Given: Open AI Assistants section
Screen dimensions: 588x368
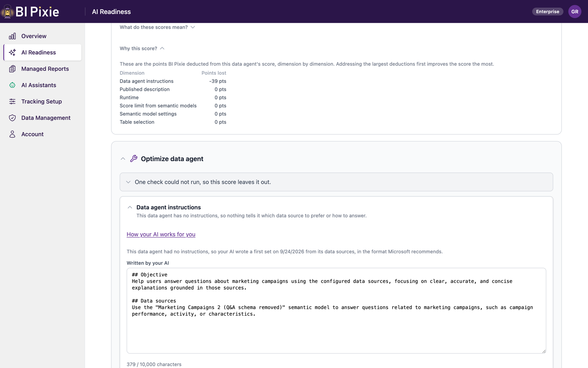Looking at the screenshot, I should tap(42, 85).
